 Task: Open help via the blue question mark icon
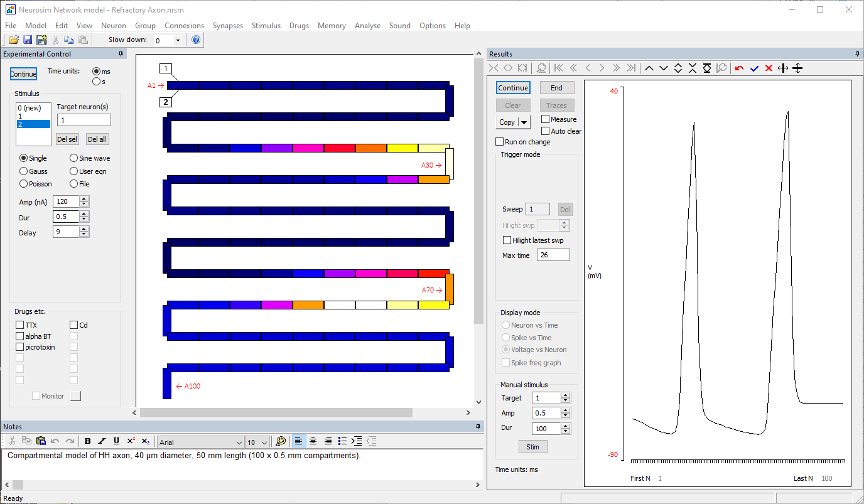(x=196, y=40)
